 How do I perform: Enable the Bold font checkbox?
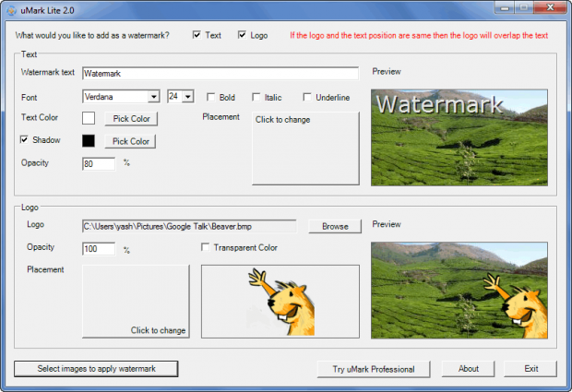point(211,97)
